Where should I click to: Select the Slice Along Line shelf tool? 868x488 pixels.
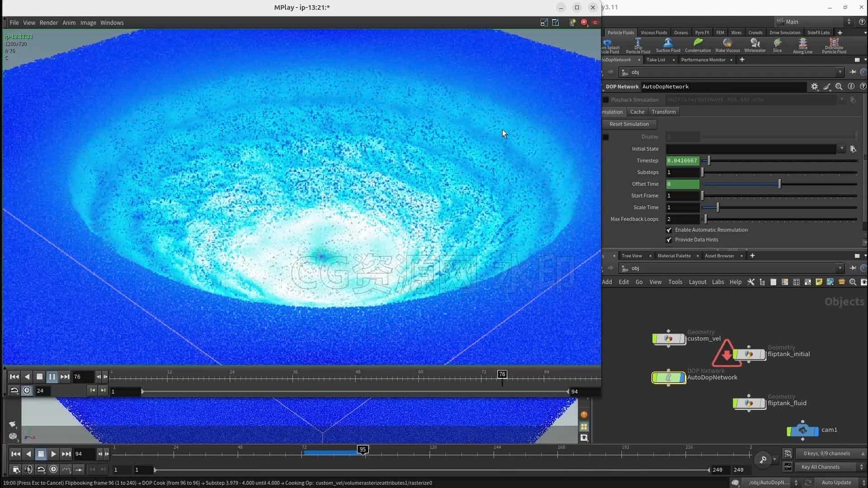(802, 46)
